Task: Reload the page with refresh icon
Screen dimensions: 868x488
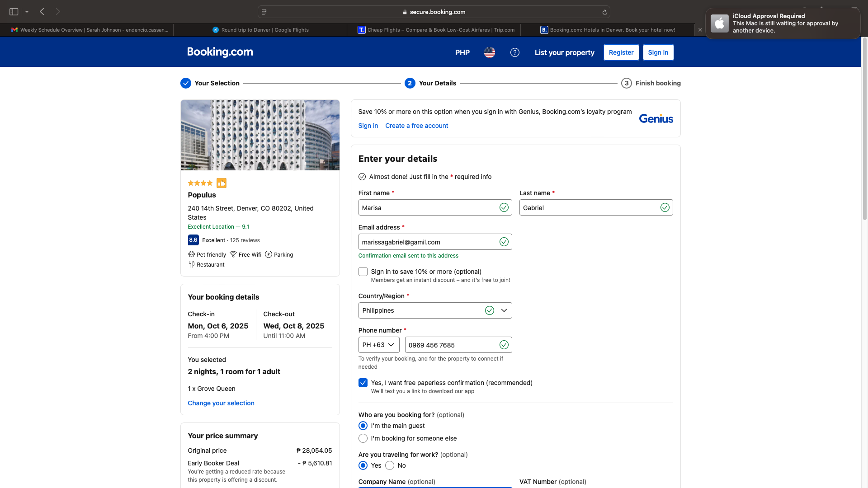Action: (604, 12)
